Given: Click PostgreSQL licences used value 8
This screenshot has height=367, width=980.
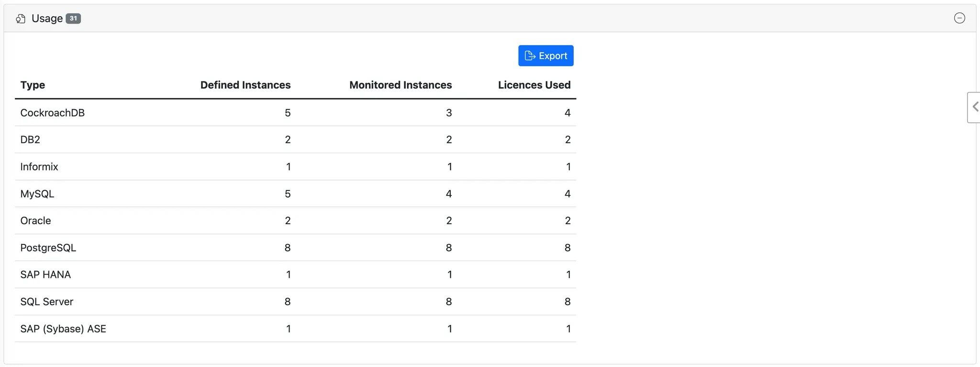Looking at the screenshot, I should point(568,248).
